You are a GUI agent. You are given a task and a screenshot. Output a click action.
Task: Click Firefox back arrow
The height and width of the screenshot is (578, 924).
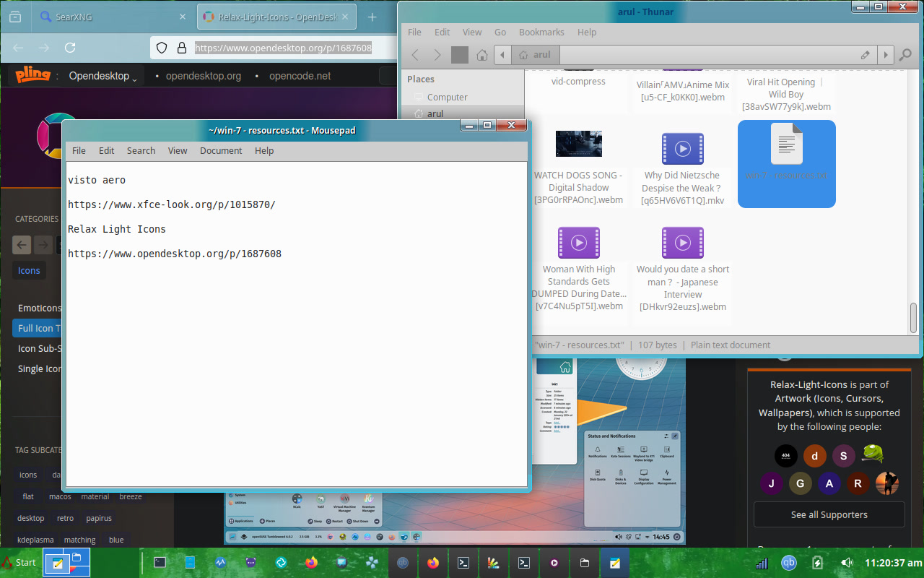[x=19, y=48]
